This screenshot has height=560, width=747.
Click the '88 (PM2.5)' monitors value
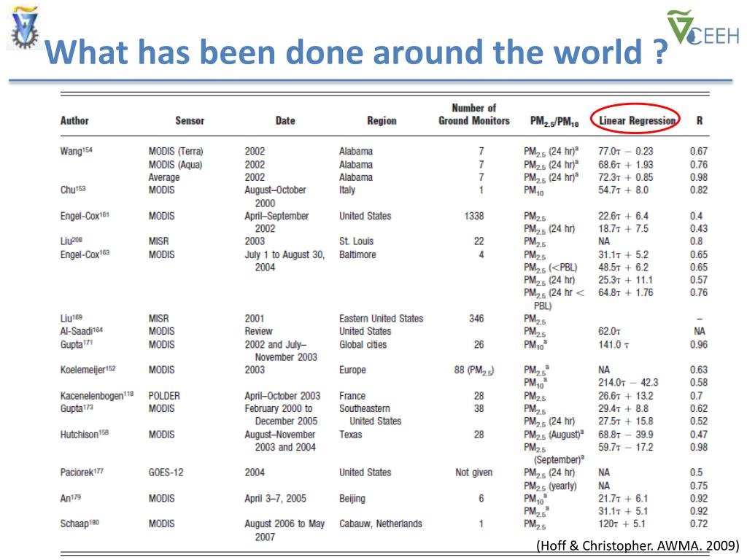[x=474, y=370]
